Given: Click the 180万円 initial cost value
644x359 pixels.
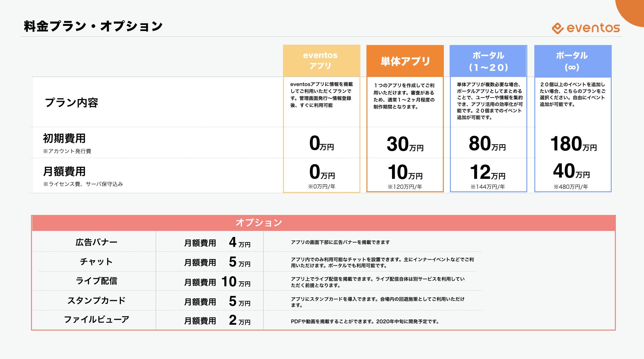Looking at the screenshot, I should point(573,144).
